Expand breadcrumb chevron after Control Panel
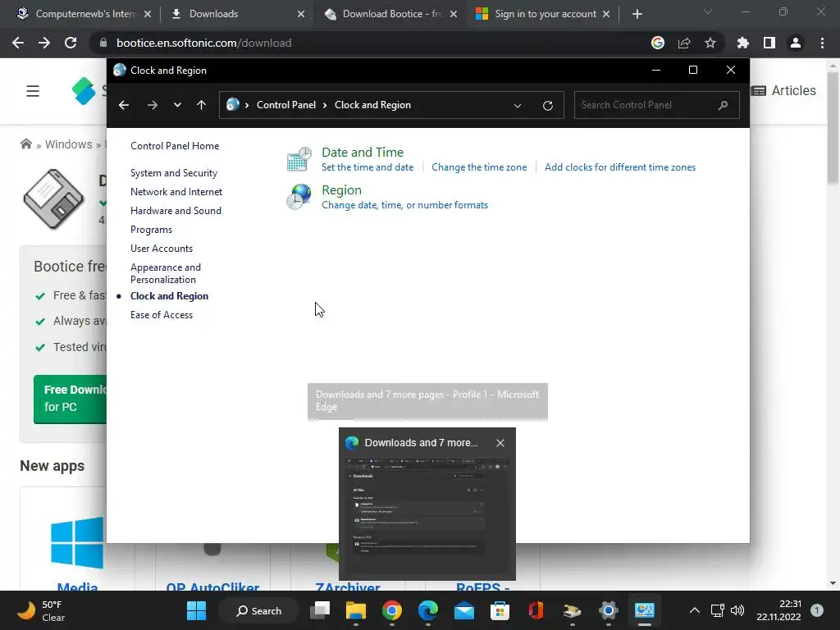The width and height of the screenshot is (840, 630). (x=325, y=105)
